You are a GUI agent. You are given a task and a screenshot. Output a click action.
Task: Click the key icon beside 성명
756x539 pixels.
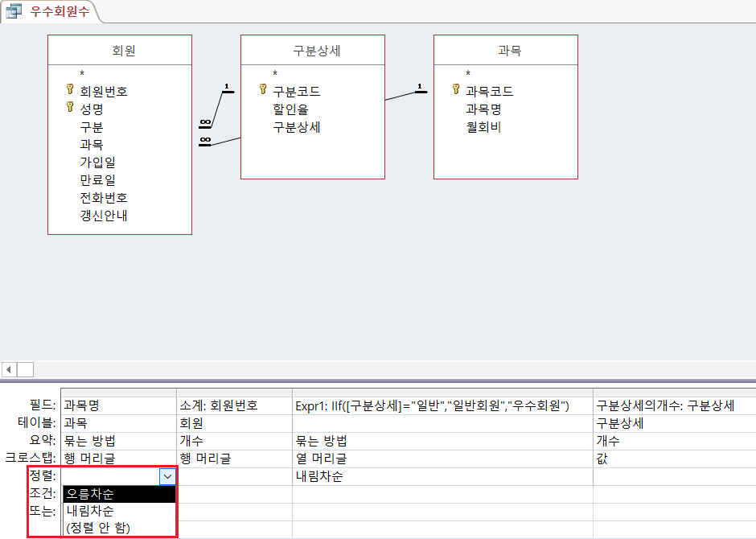(70, 108)
